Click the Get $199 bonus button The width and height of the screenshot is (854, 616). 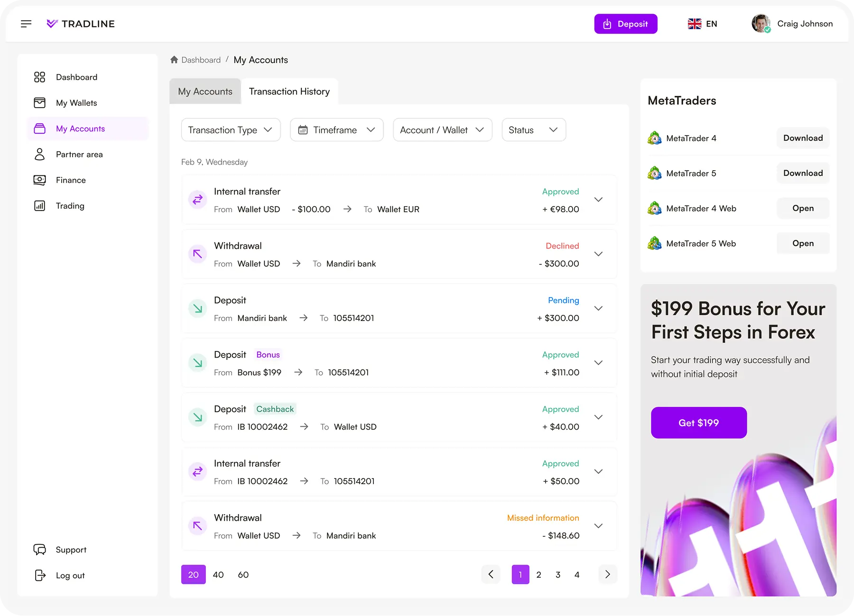pyautogui.click(x=699, y=423)
